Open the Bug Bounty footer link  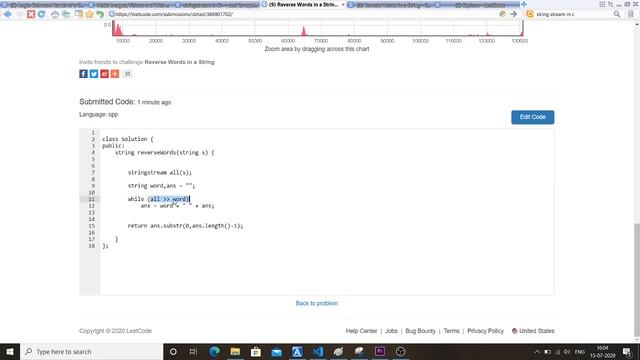pos(420,331)
